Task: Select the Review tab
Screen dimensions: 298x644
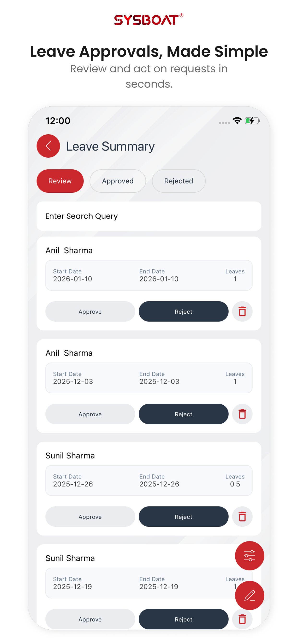Action: pos(60,181)
